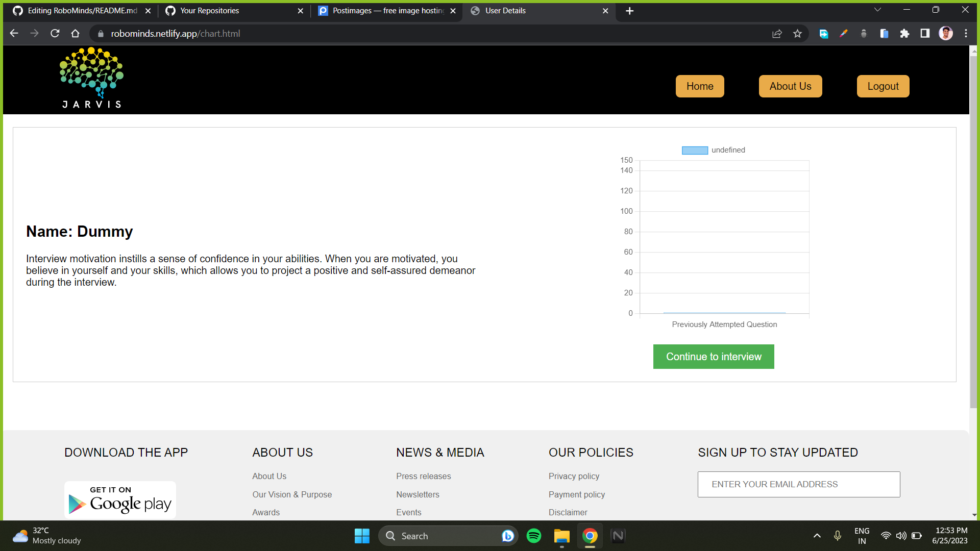Focus the email address input field
The image size is (980, 551).
click(798, 484)
